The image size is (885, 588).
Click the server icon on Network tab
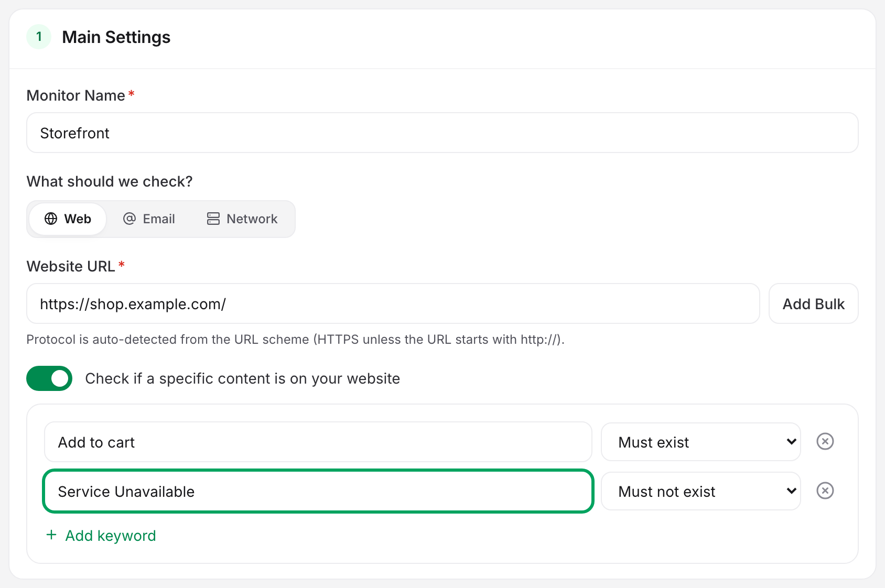[213, 219]
